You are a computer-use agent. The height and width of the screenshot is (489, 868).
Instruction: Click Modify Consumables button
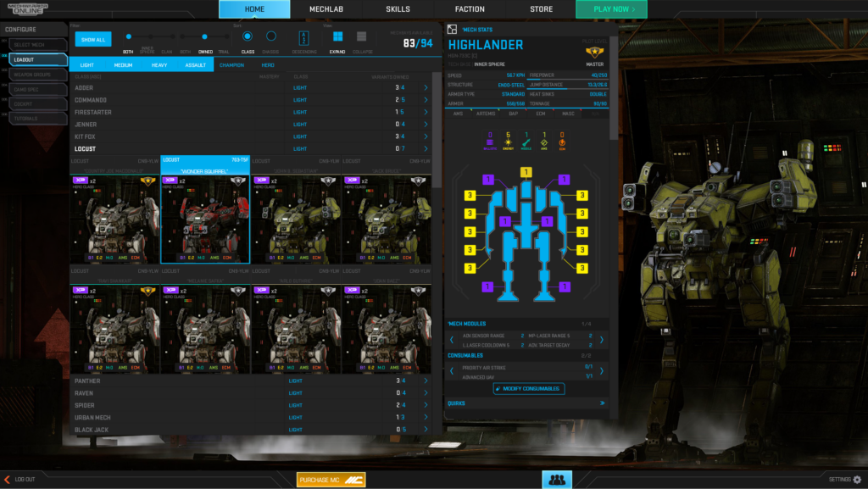pos(529,388)
